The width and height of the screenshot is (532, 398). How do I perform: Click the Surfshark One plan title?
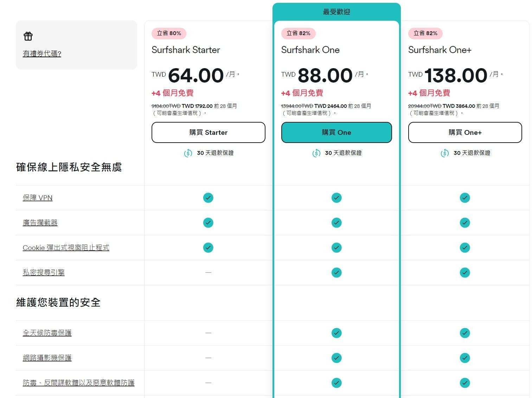coord(310,50)
